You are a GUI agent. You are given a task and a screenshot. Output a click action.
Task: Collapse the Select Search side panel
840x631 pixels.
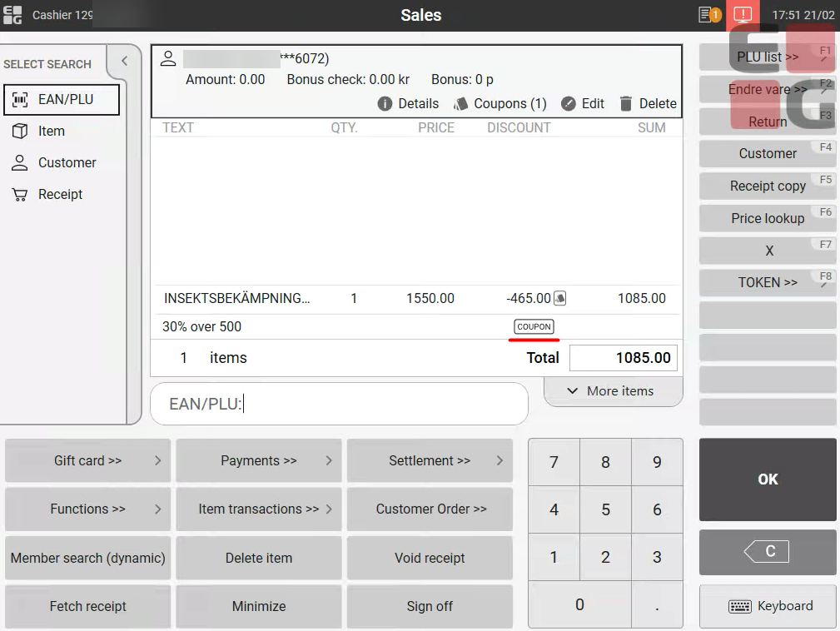click(124, 61)
